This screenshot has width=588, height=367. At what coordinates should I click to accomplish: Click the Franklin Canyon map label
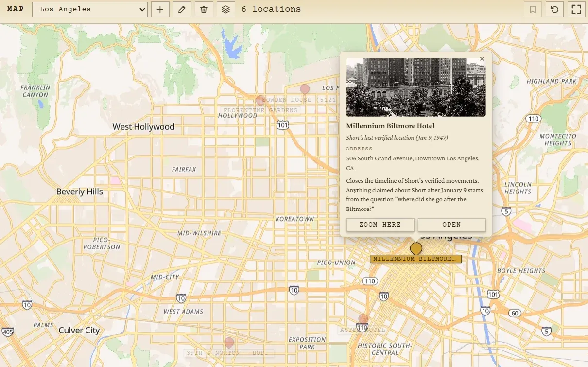35,91
